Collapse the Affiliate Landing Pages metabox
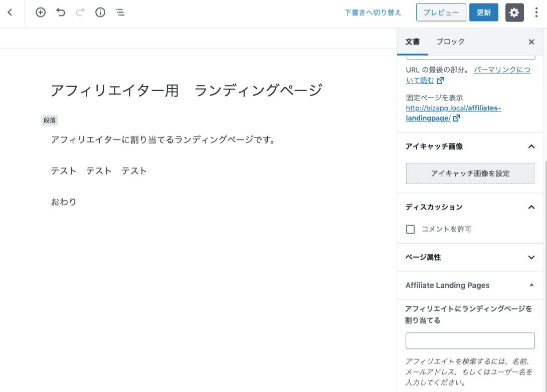This screenshot has height=392, width=547. click(x=470, y=285)
